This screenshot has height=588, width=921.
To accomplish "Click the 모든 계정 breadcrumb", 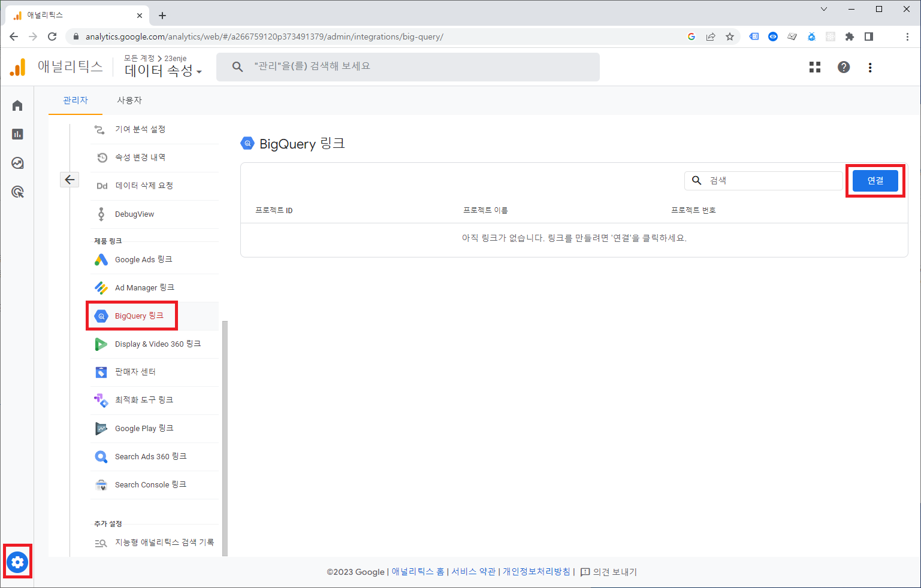I will [139, 58].
